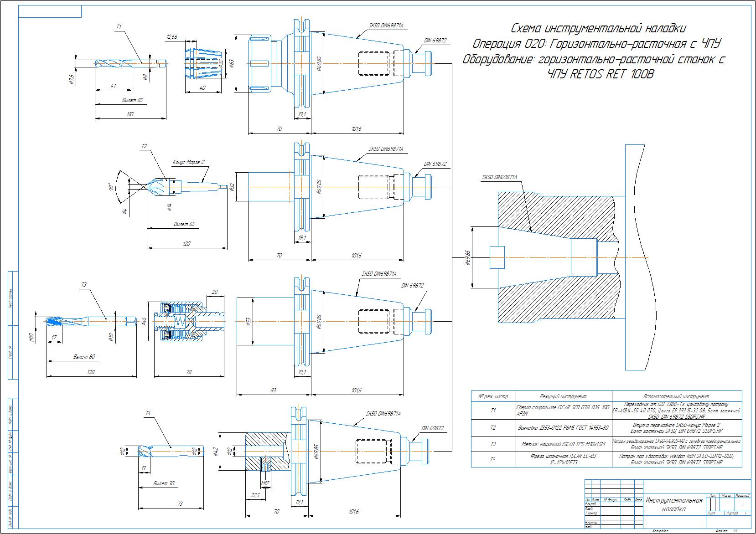The width and height of the screenshot is (756, 534).
Task: Select the "Формат A1" label
Action: pos(725,532)
